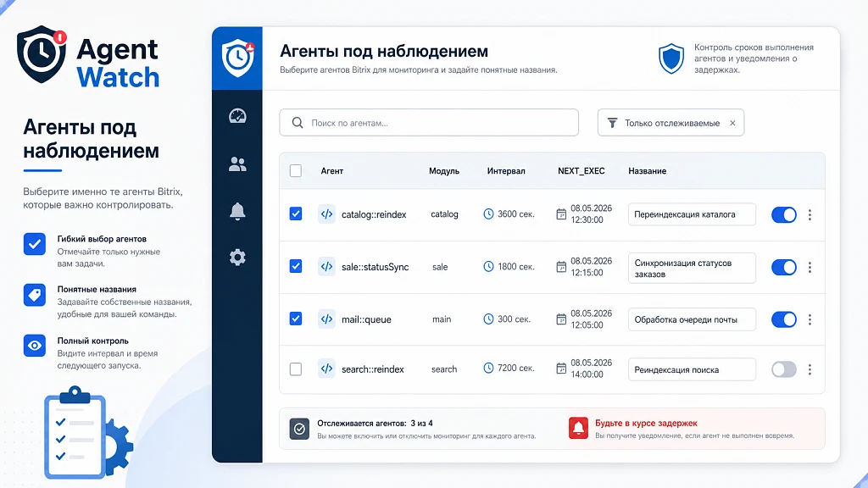The image size is (868, 488).
Task: Uncheck the mail::queue row checkbox
Action: (296, 319)
